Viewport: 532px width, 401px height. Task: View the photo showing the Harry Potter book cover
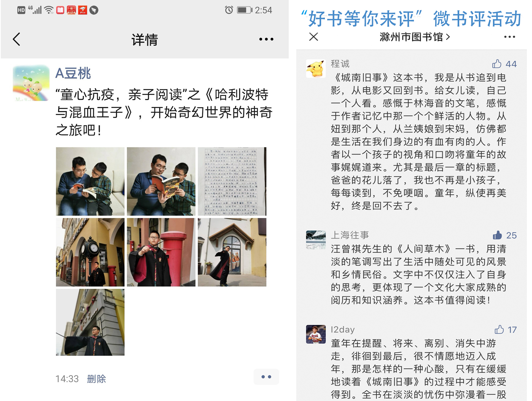point(161,181)
